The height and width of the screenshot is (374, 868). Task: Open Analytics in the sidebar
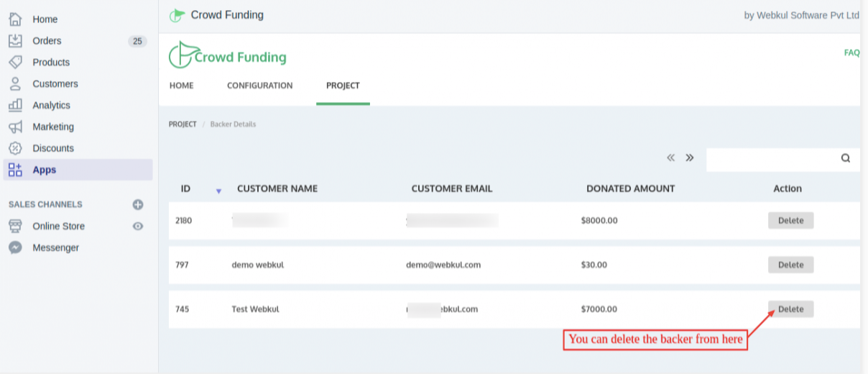point(52,106)
